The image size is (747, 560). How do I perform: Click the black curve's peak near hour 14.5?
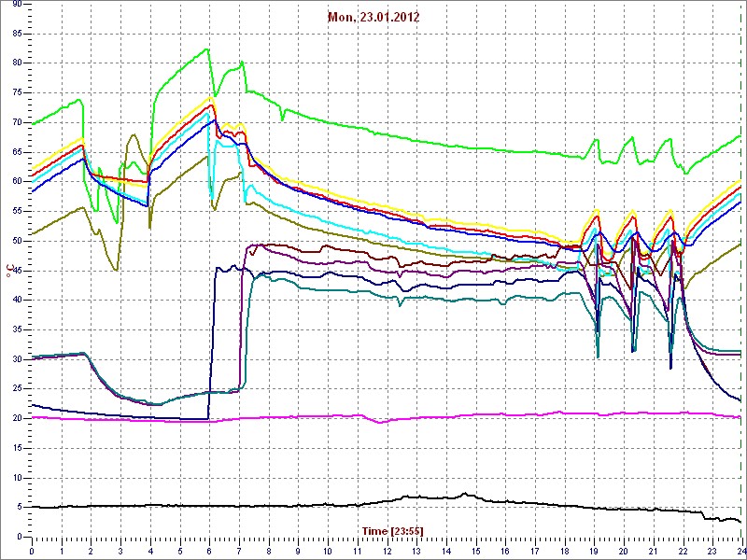point(465,494)
